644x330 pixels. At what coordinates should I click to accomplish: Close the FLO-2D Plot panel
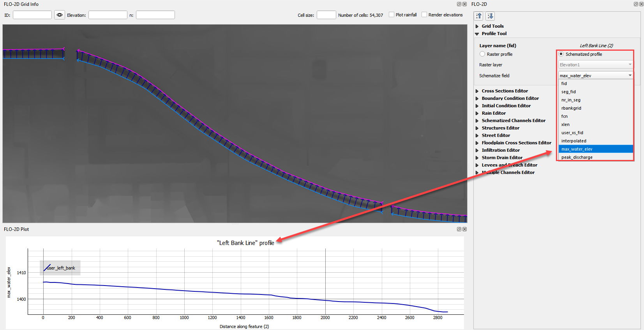(x=464, y=229)
